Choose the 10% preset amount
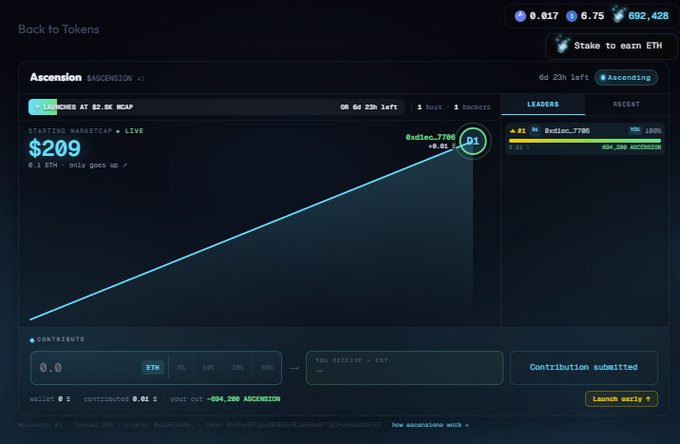The height and width of the screenshot is (444, 680). coord(208,368)
